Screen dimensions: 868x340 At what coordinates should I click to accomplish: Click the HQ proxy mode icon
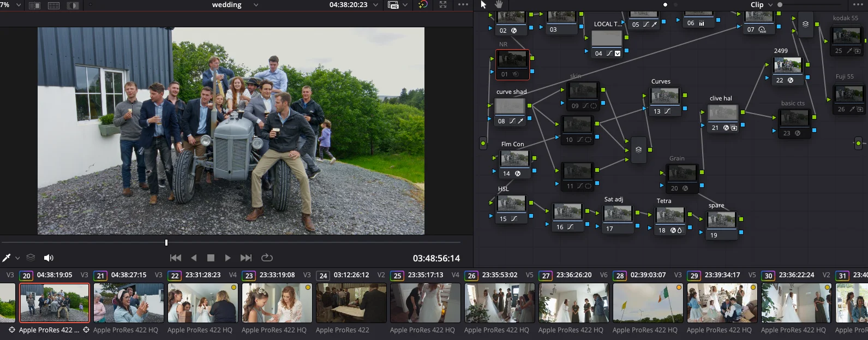(x=393, y=5)
